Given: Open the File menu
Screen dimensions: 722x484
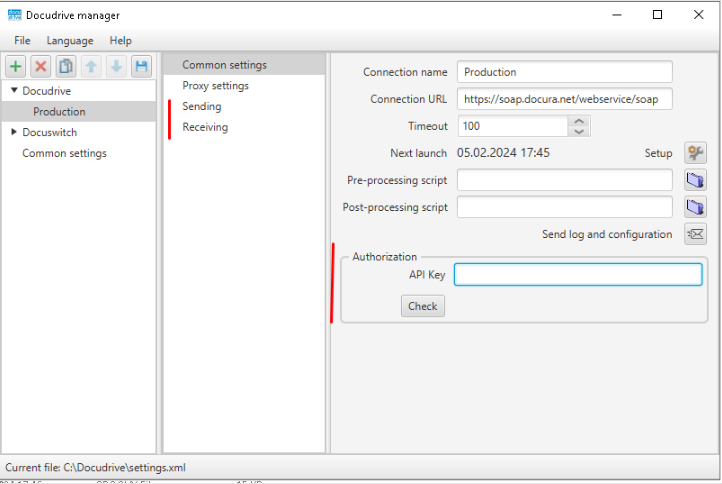Looking at the screenshot, I should click(22, 41).
